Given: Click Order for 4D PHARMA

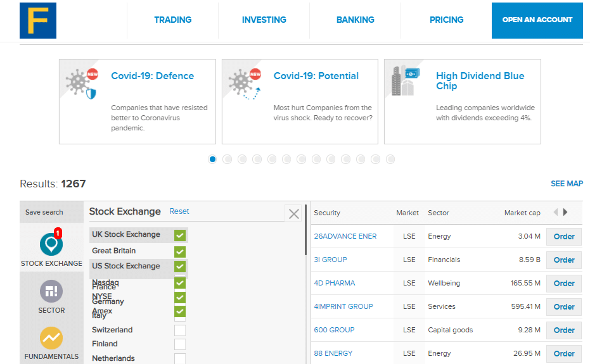Looking at the screenshot, I should tap(563, 283).
